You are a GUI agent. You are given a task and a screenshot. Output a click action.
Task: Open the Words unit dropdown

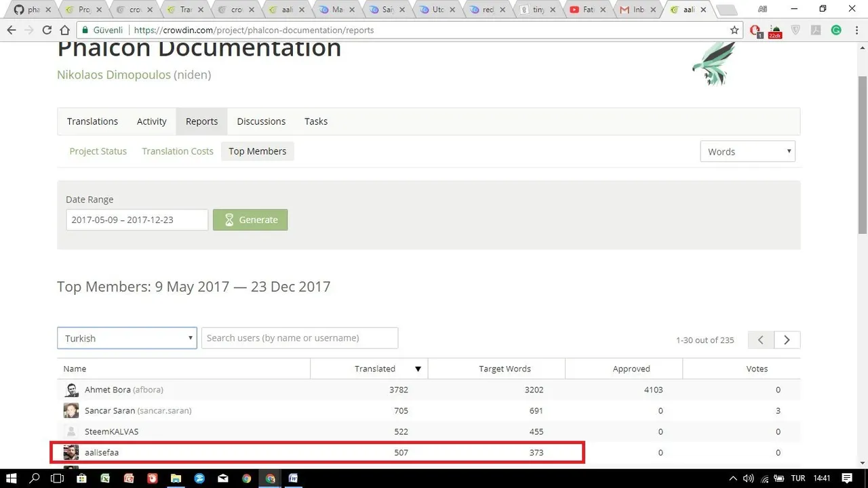(747, 152)
